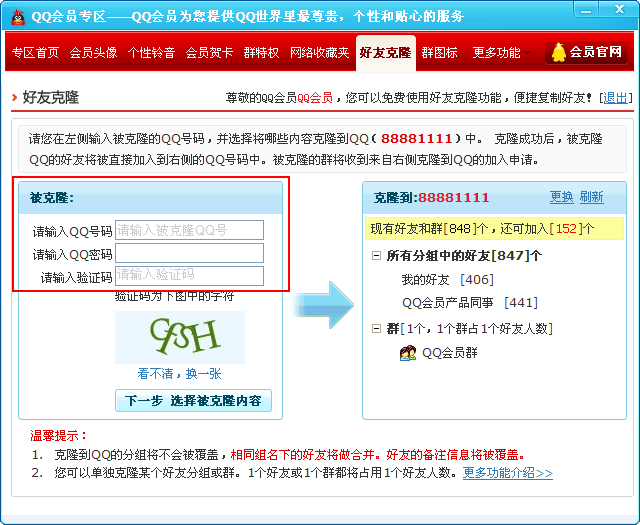The width and height of the screenshot is (640, 525).
Task: Click the large blue arrow graphic
Action: pos(323,305)
